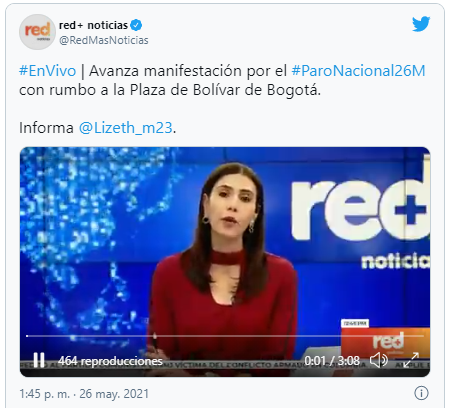Expand video to fullscreen
454x408 pixels.
click(411, 360)
